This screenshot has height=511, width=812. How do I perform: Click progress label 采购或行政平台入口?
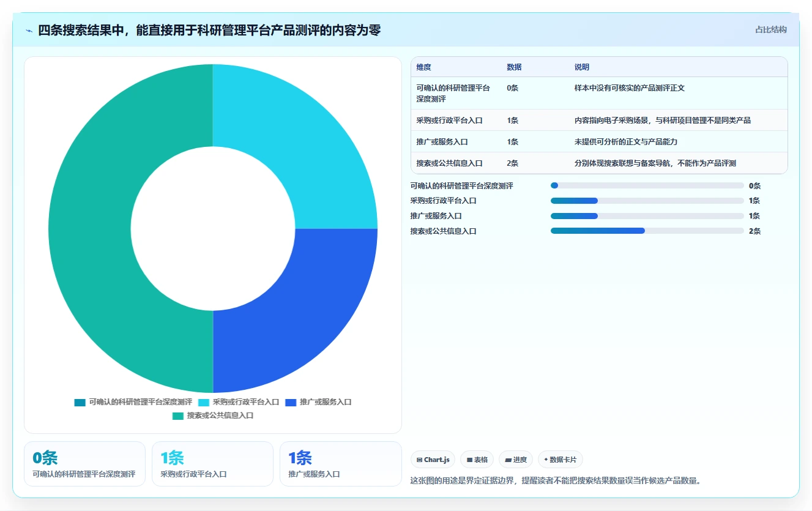click(x=443, y=201)
